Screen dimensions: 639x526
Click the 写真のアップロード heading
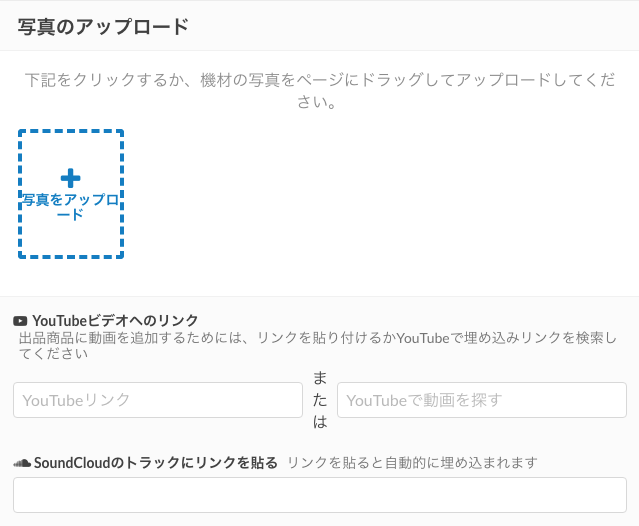coord(103,27)
